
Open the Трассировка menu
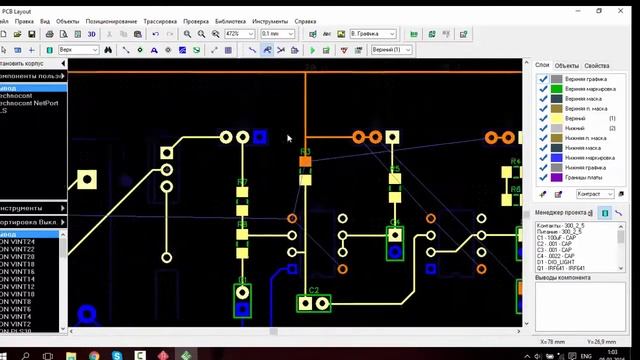160,21
